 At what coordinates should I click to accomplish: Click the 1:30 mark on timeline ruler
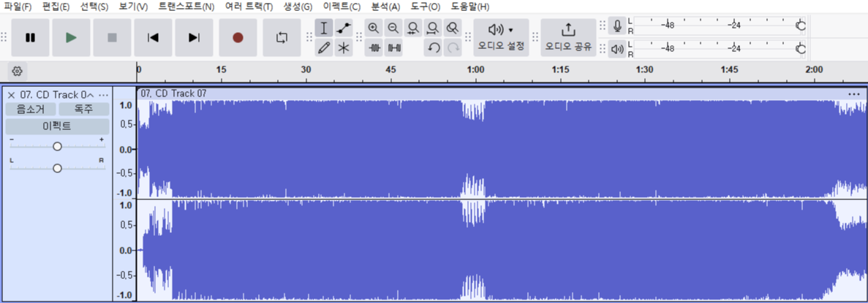(x=645, y=69)
